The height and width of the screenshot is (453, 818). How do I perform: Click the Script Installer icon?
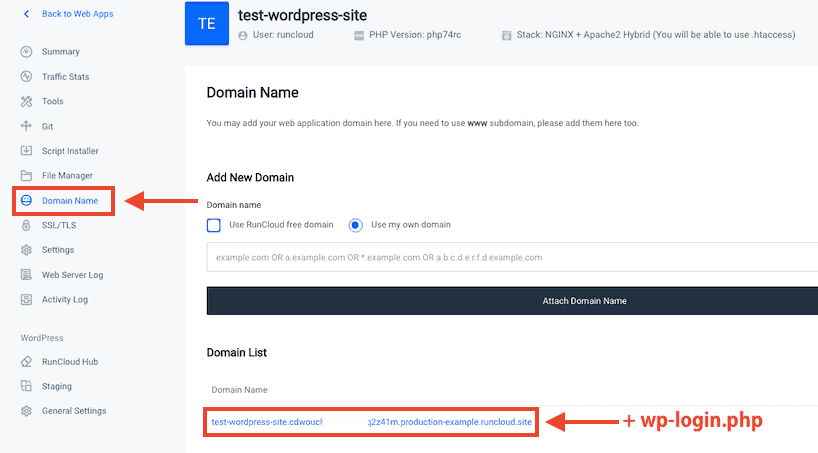click(x=27, y=151)
